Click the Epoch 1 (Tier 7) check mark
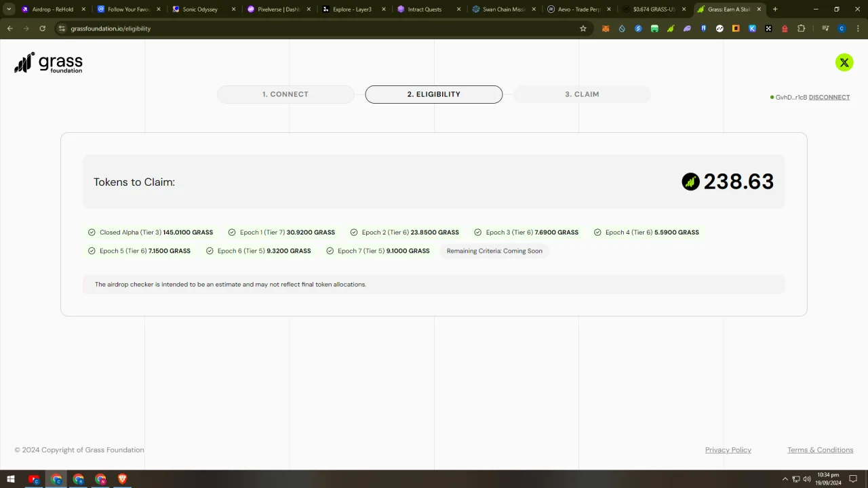This screenshot has width=868, height=488. click(x=232, y=232)
